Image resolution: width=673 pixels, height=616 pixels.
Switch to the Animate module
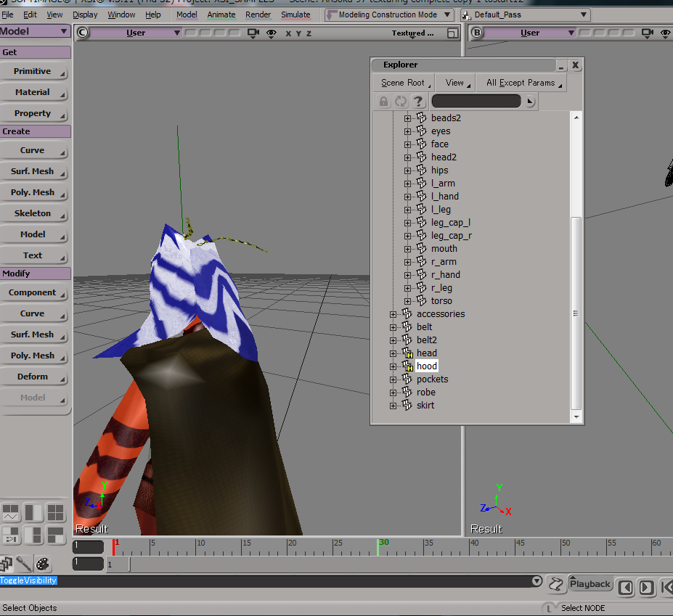(221, 15)
